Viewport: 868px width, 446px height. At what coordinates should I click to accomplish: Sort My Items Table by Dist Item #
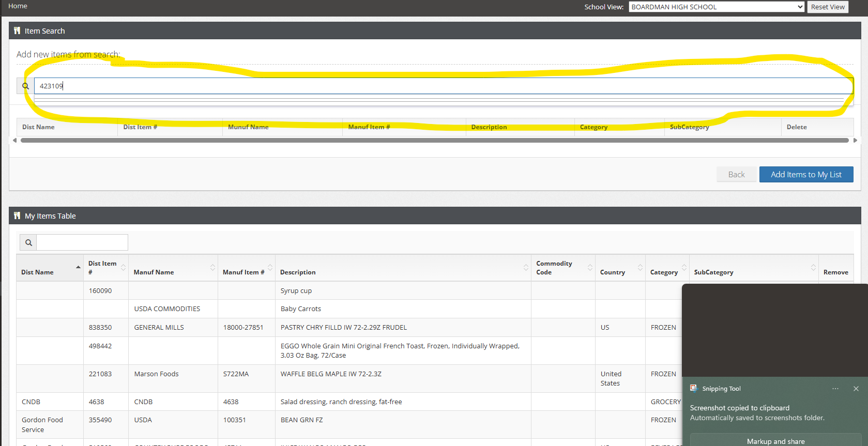(x=106, y=268)
